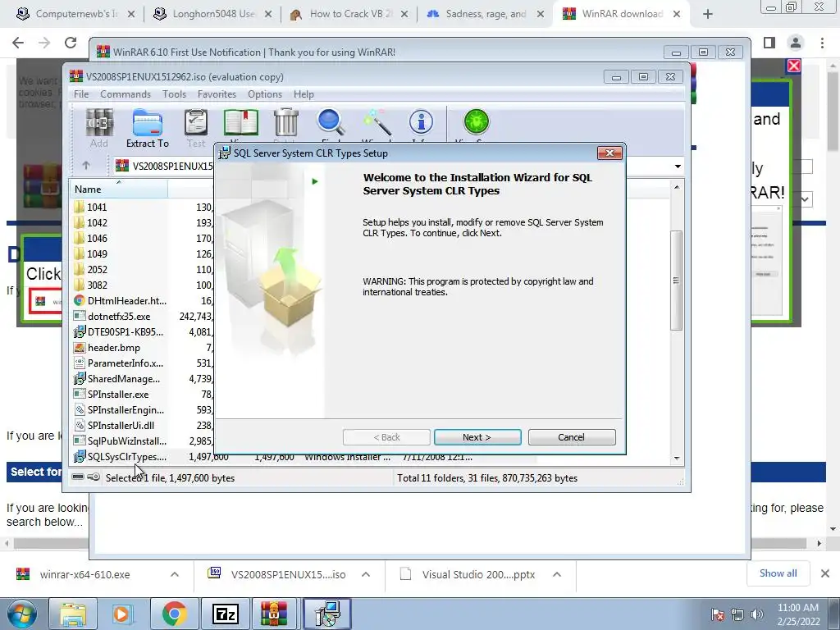Sort files by Name column header
This screenshot has width=840, height=630.
(x=118, y=189)
